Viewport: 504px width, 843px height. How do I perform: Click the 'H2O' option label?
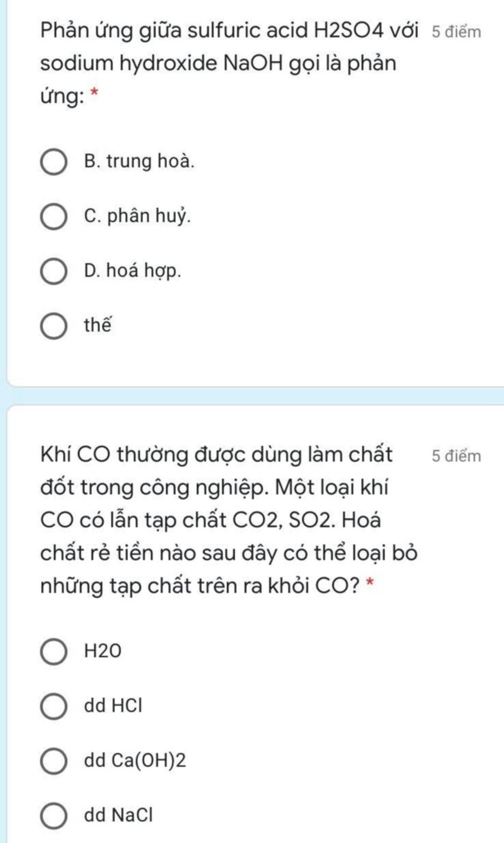pyautogui.click(x=102, y=651)
